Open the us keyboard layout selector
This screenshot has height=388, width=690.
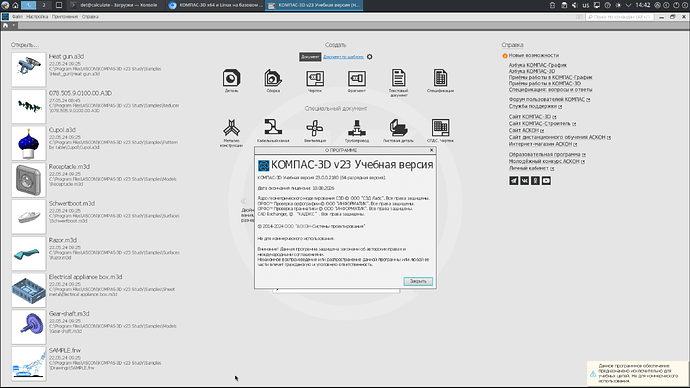586,5
